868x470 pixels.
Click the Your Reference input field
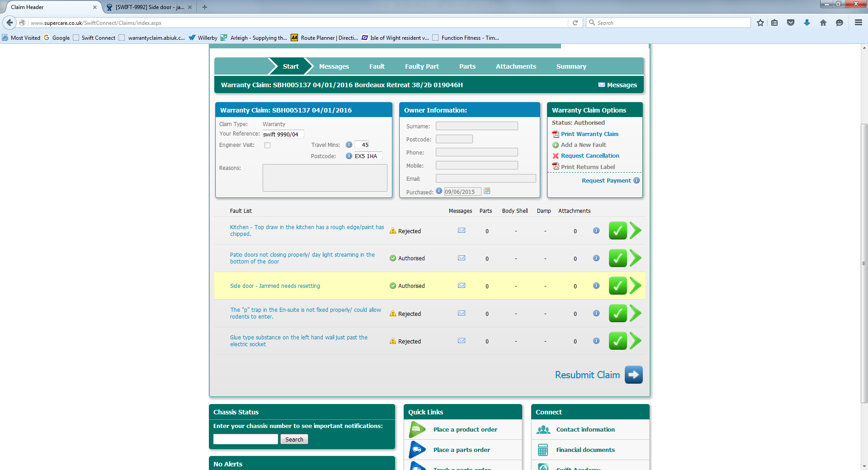tap(283, 134)
